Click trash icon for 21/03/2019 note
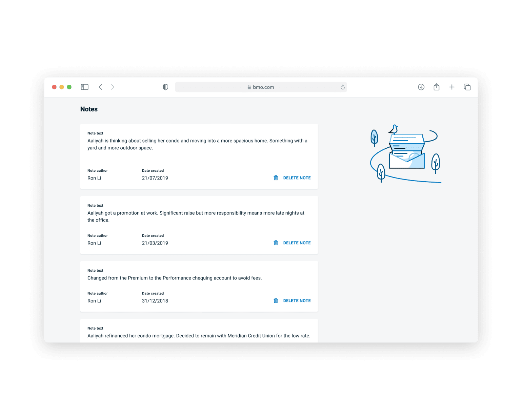This screenshot has height=420, width=522. point(276,243)
